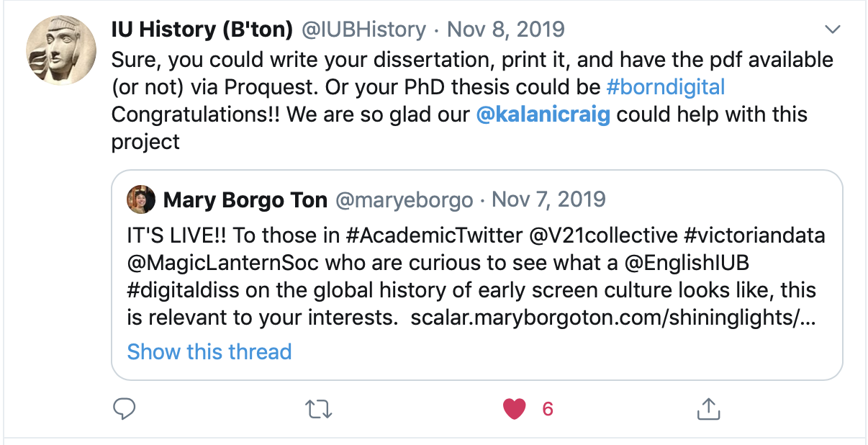Viewport: 868px width, 445px height.
Task: Unlike the tweet by clicking the red heart
Action: pos(514,408)
